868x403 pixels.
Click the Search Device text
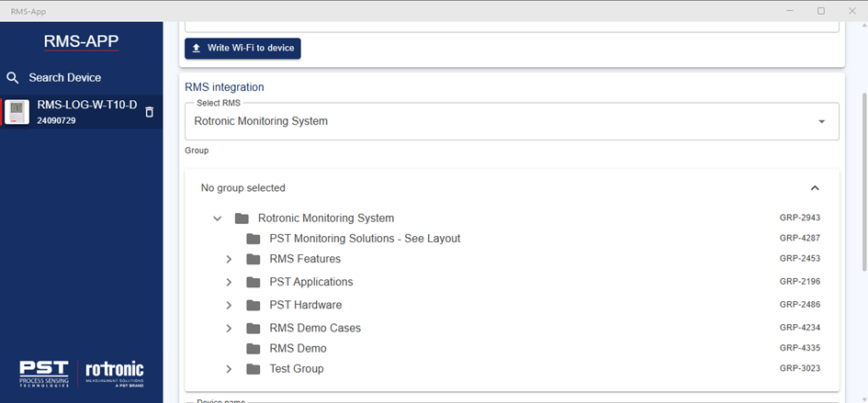(x=65, y=78)
